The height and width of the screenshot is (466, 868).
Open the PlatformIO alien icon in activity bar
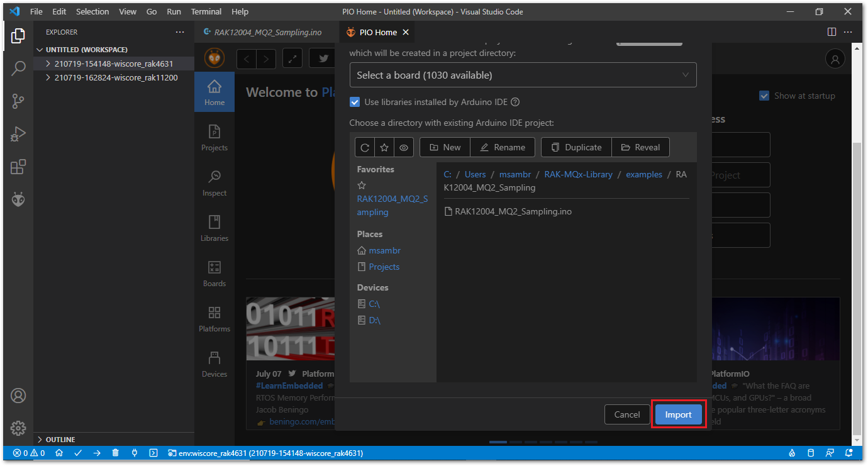pyautogui.click(x=18, y=199)
